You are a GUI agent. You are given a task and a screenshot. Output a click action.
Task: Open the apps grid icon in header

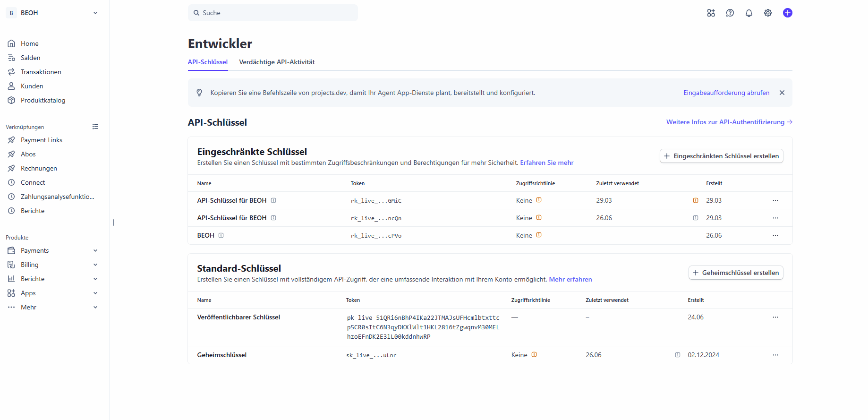tap(711, 13)
